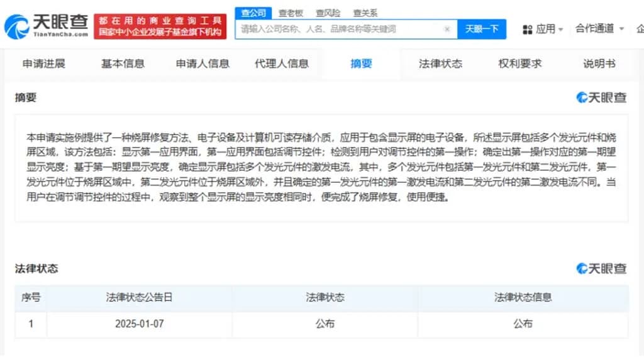Click the TianYanCha logo in header

pyautogui.click(x=46, y=26)
